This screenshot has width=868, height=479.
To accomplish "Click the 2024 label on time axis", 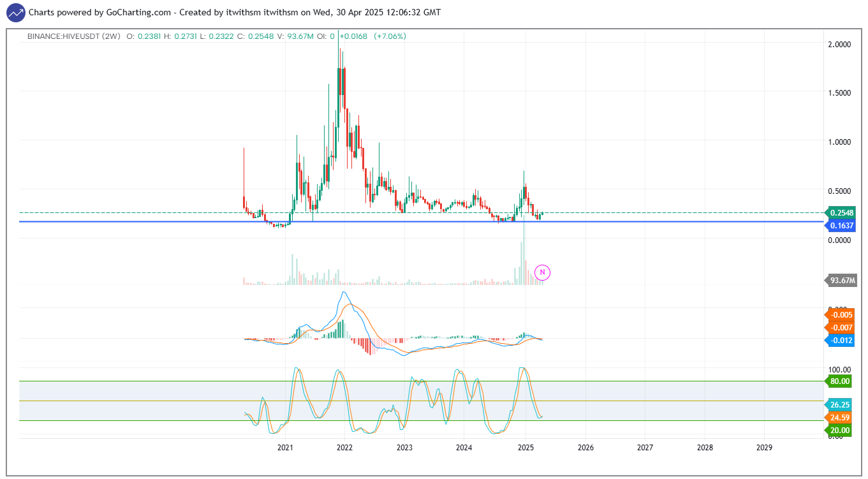I will pyautogui.click(x=464, y=448).
